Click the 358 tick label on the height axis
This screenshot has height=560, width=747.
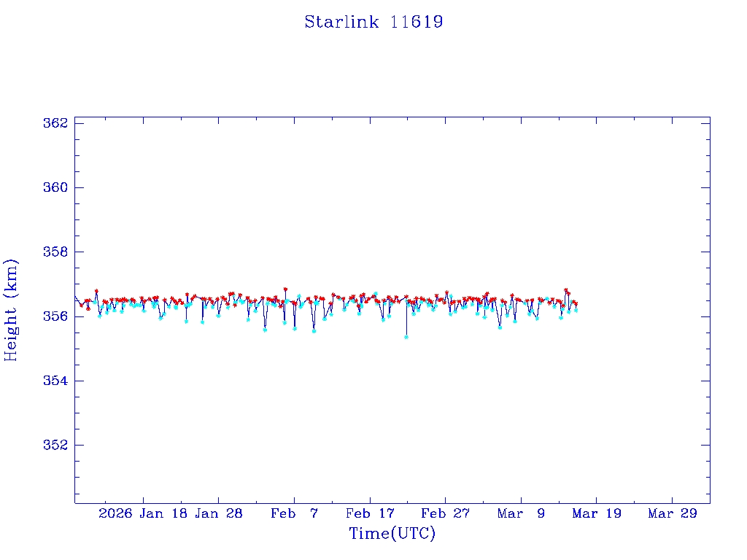pos(55,252)
